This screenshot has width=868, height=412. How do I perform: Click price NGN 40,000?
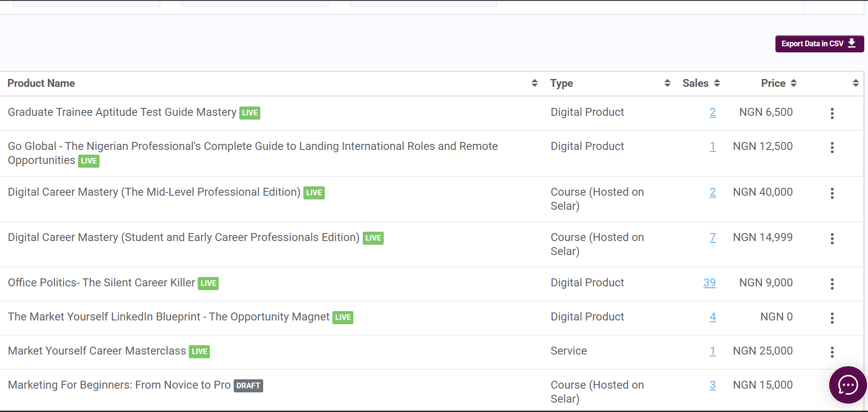763,192
